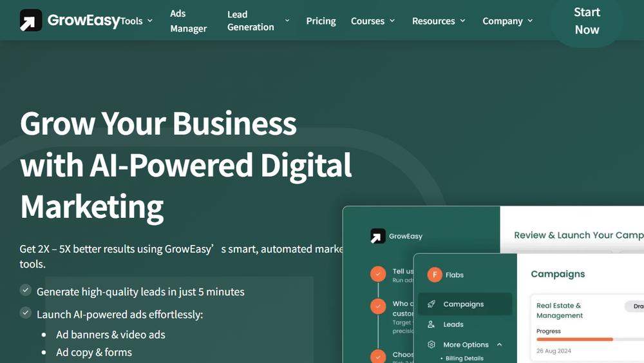The height and width of the screenshot is (363, 644).
Task: Click the 'Ad banners & video ads' bullet
Action: tap(111, 335)
